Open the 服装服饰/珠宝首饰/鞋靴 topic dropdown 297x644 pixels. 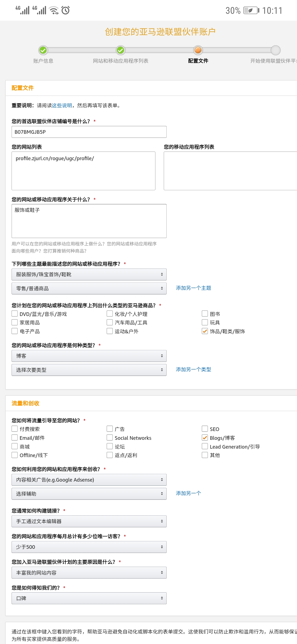[89, 274]
